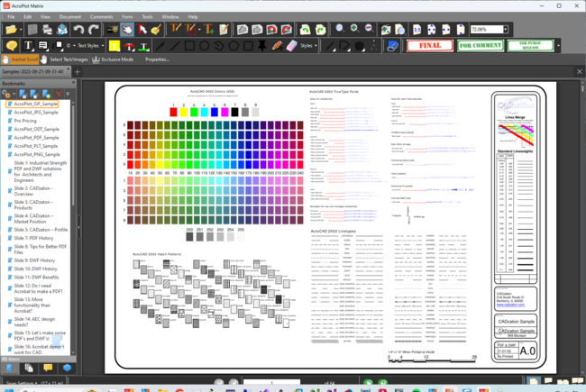Image resolution: width=586 pixels, height=392 pixels.
Task: Expand the stamps gallery dropdown arrow
Action: [x=559, y=46]
